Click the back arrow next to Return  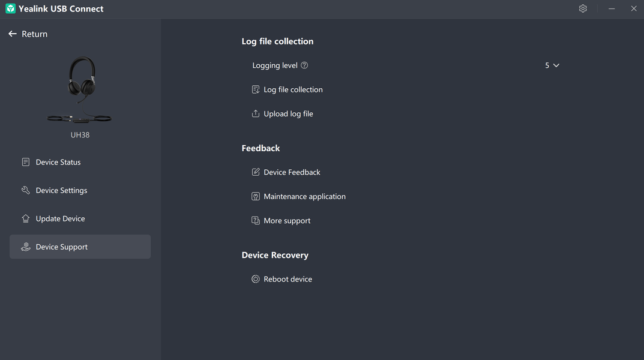tap(13, 34)
